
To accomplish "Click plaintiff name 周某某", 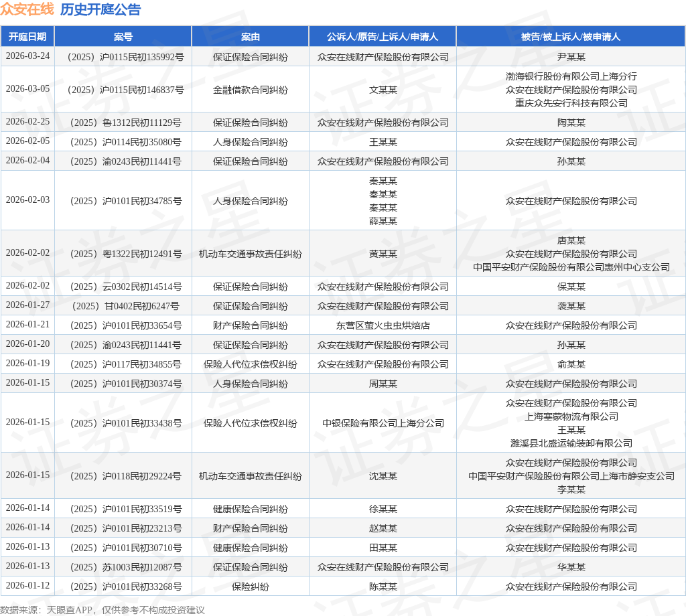I will pos(383,384).
